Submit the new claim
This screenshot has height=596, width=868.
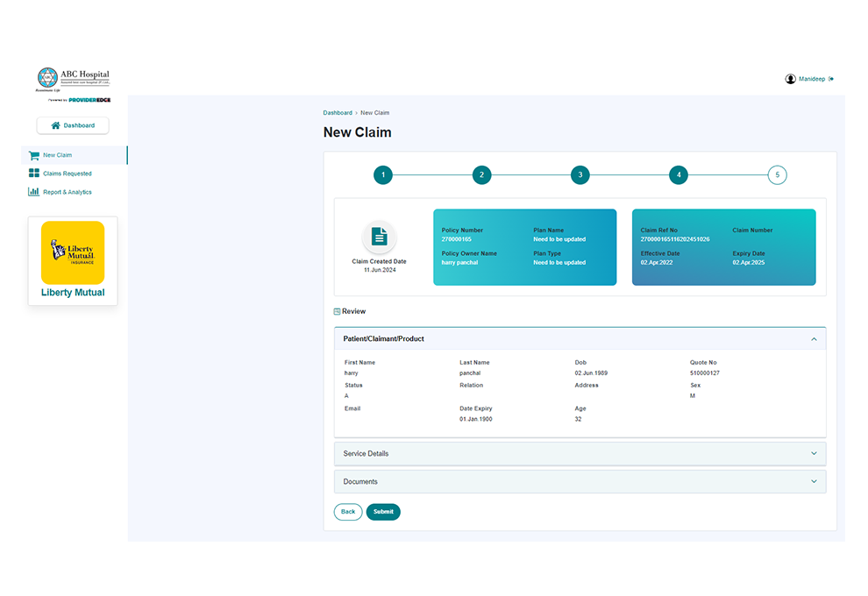click(x=383, y=512)
